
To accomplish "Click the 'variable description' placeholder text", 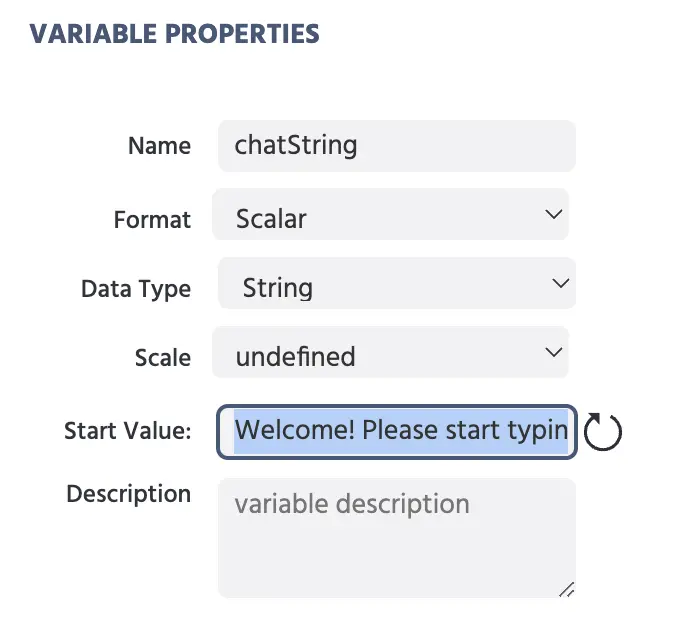I will pyautogui.click(x=352, y=504).
